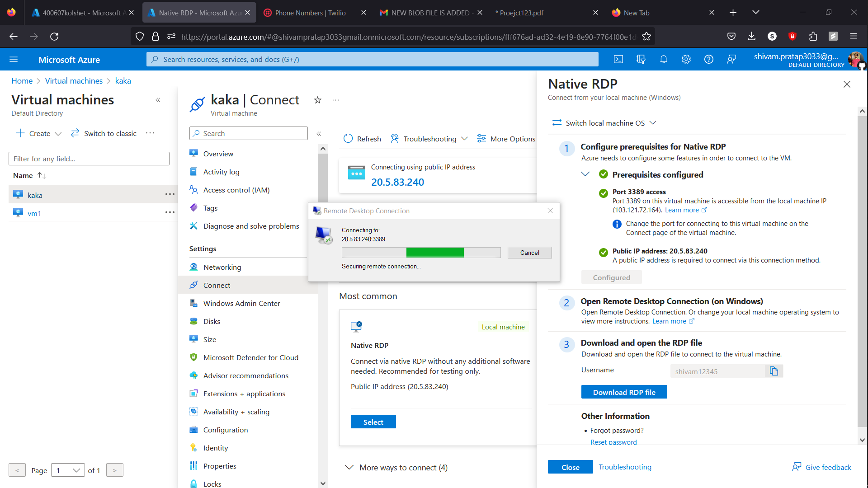Screen dimensions: 868x488
Task: Open the Azure portal hamburger menu
Action: point(14,59)
